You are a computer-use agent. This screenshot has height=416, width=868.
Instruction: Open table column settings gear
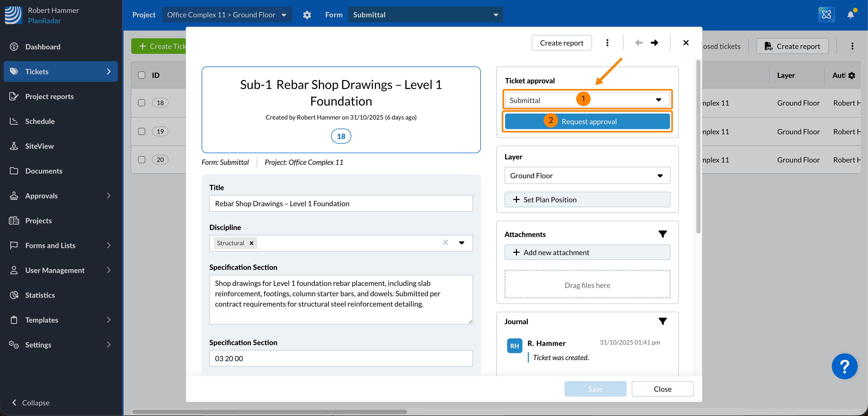click(851, 76)
